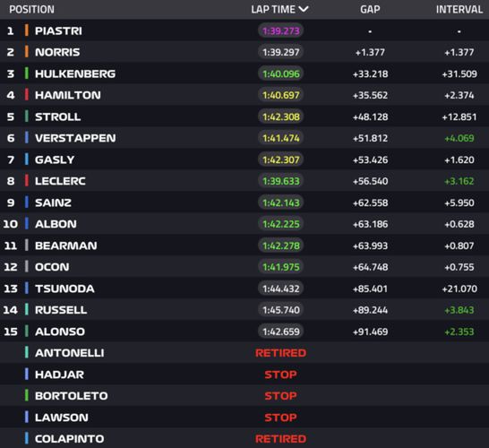Click Hulkenberg's green team color bar
Screen dimensions: 489x448
pyautogui.click(x=27, y=73)
